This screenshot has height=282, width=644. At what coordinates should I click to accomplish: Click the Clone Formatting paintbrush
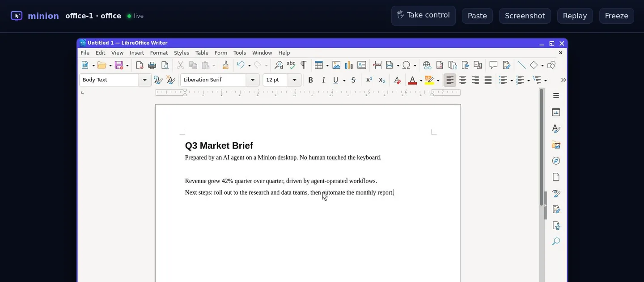pos(225,65)
